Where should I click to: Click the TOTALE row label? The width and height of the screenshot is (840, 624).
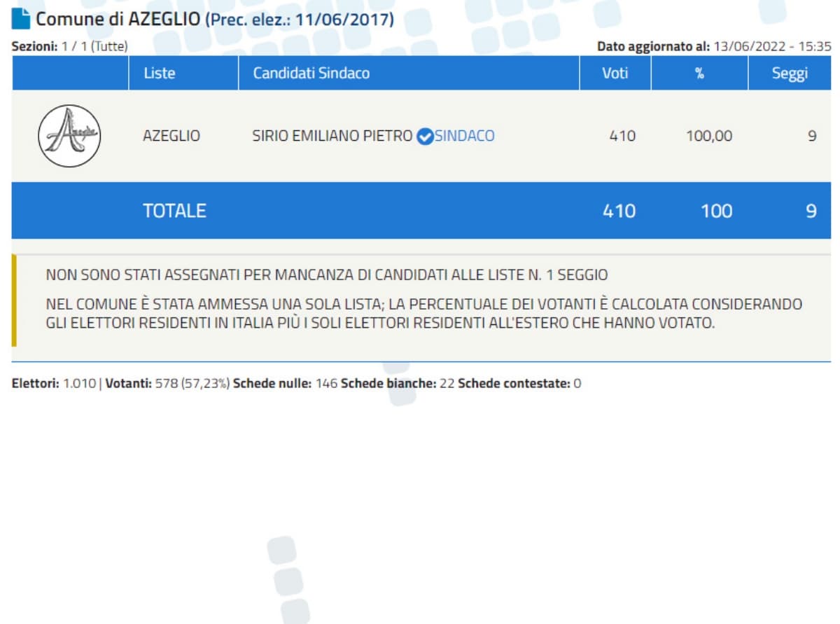[x=174, y=211]
